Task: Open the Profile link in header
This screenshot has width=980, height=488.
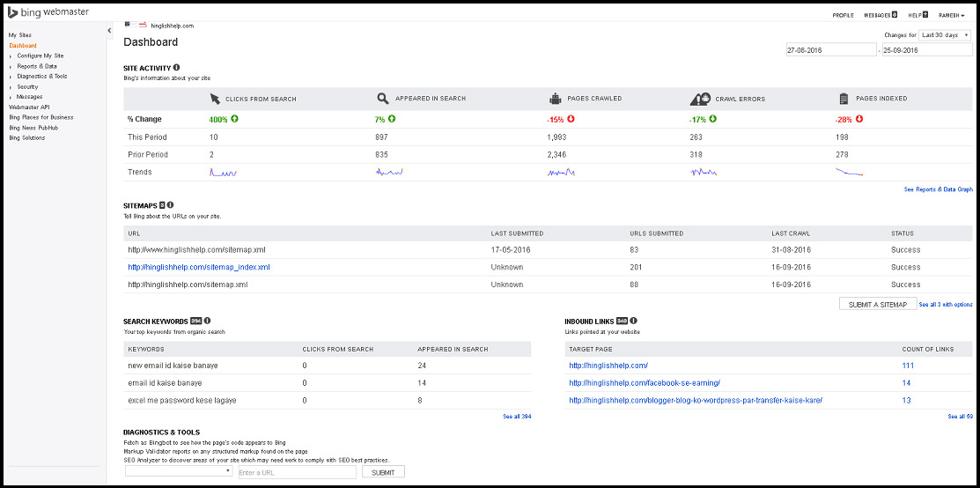Action: pyautogui.click(x=844, y=14)
